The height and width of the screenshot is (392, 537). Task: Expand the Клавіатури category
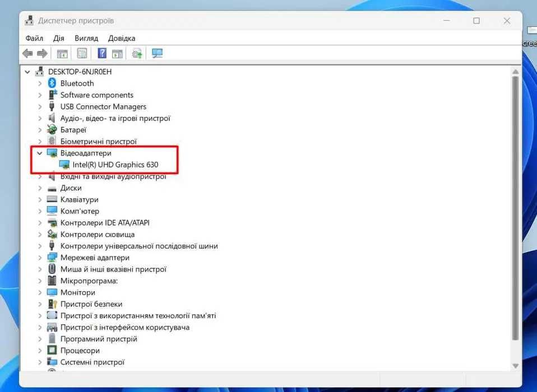tap(40, 200)
